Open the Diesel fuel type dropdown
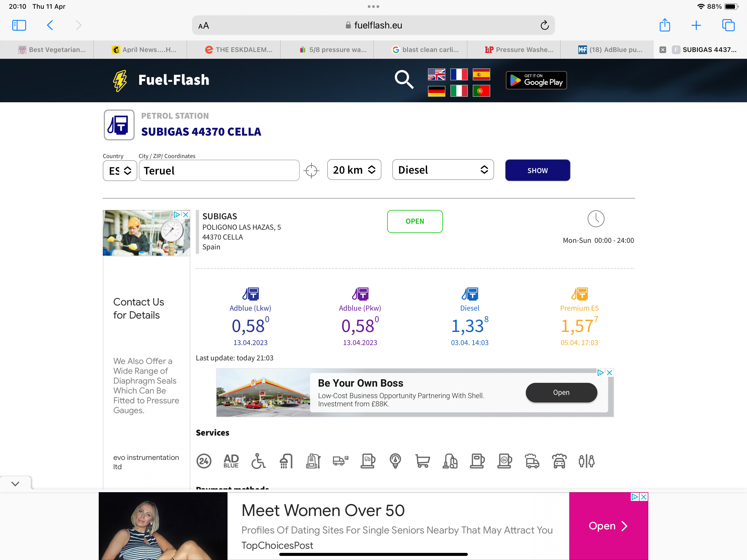 443,170
